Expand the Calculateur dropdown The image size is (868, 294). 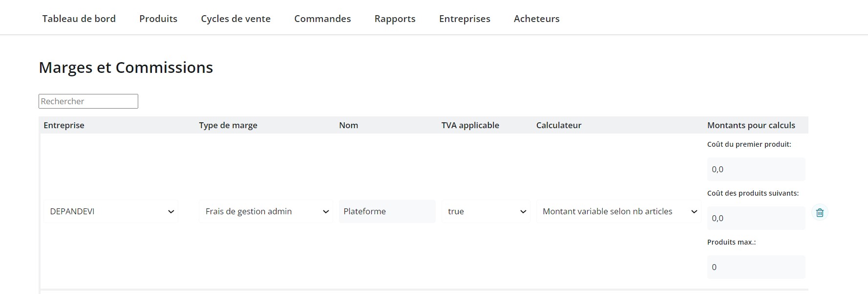point(618,211)
